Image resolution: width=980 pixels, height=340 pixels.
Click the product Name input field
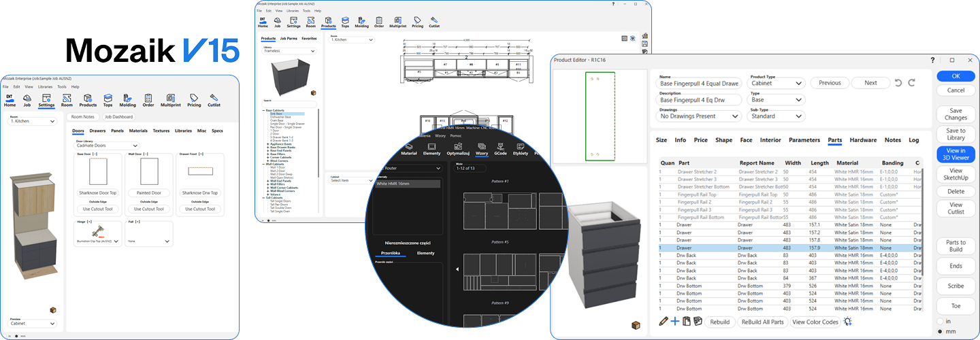tap(699, 83)
